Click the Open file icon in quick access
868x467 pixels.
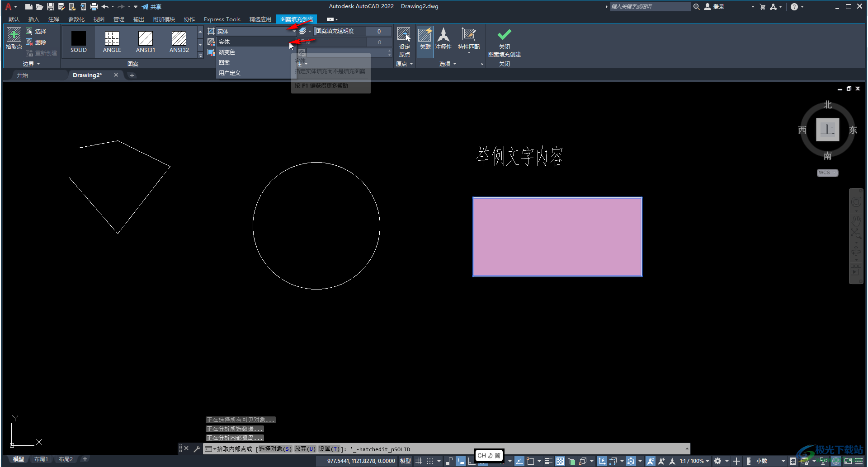[39, 7]
